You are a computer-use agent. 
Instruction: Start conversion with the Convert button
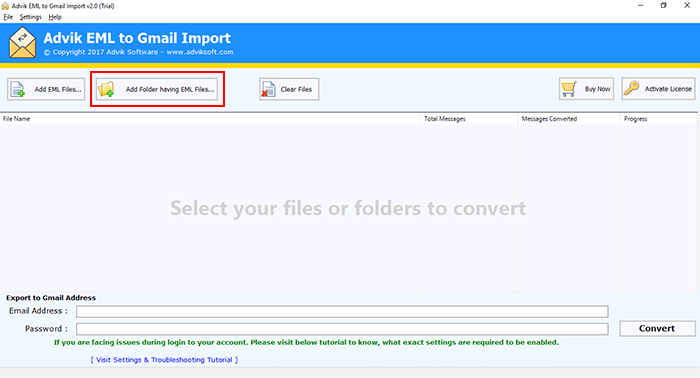[657, 328]
